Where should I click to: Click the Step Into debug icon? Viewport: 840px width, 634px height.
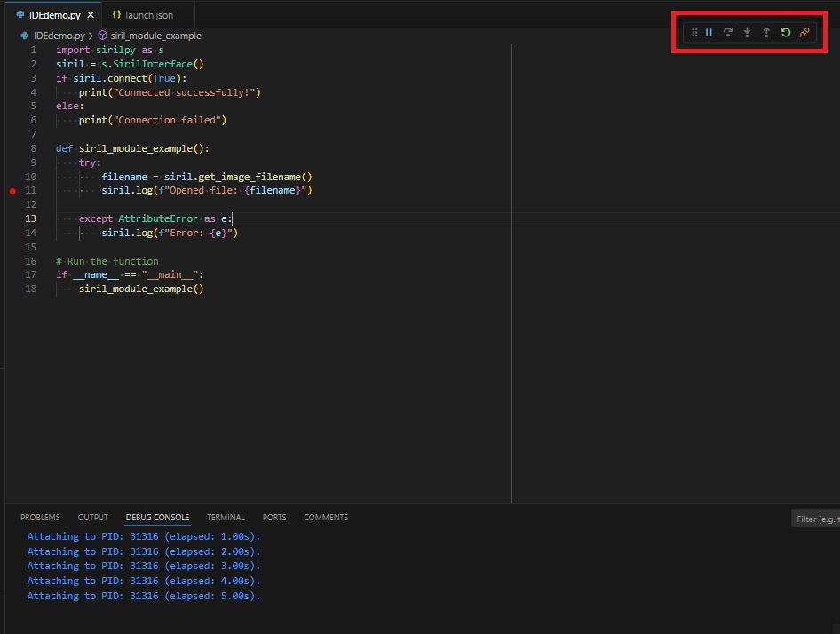747,33
